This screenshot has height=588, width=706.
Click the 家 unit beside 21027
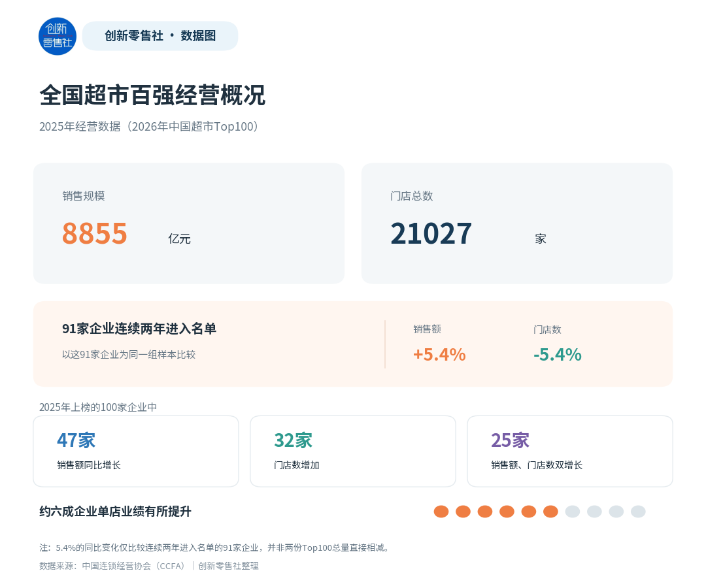point(541,239)
